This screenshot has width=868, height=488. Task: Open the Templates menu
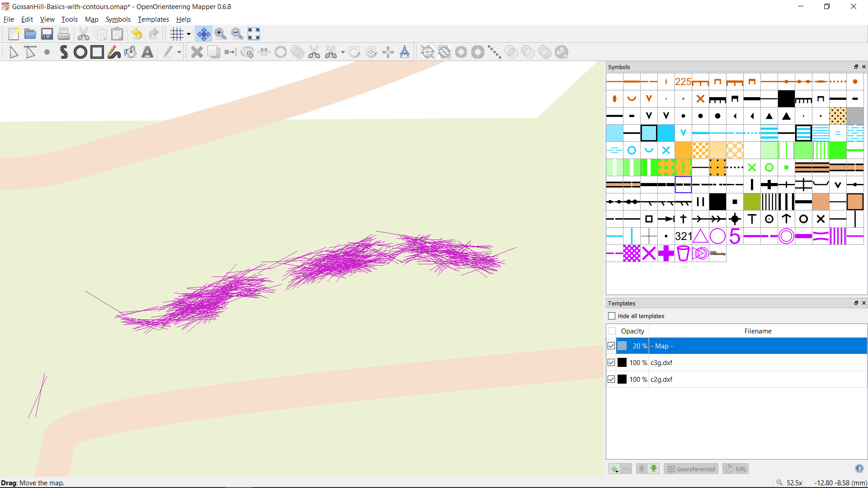pyautogui.click(x=153, y=19)
